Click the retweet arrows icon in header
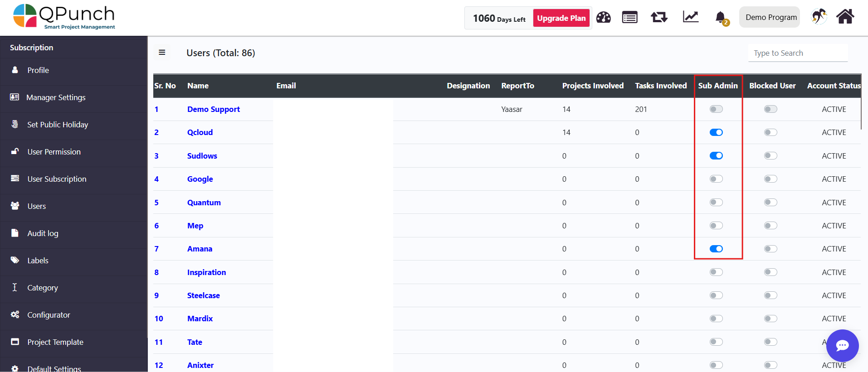868x372 pixels. [659, 18]
